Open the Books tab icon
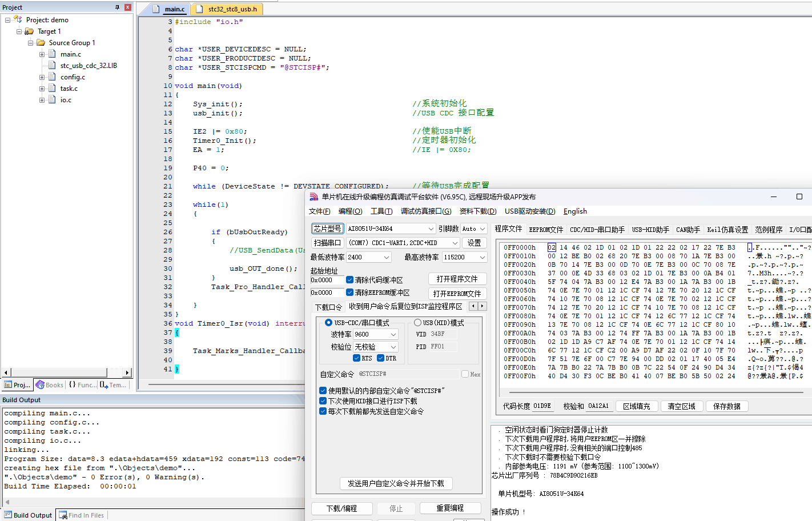 [x=40, y=385]
